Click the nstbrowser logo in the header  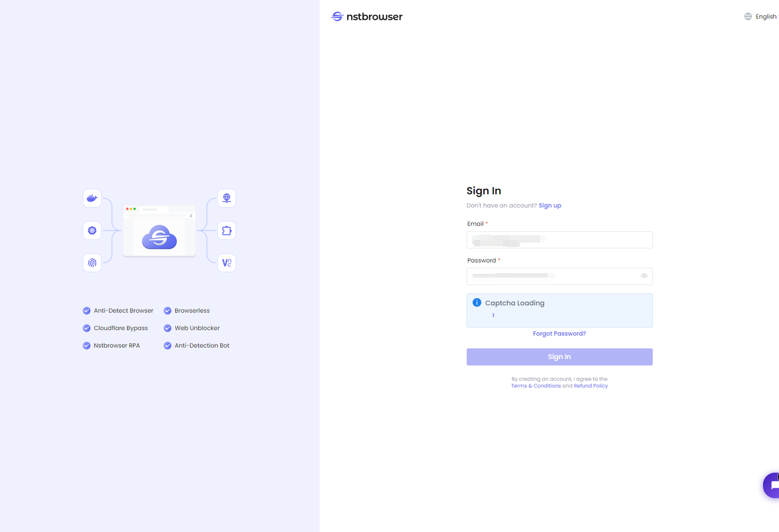[x=367, y=17]
